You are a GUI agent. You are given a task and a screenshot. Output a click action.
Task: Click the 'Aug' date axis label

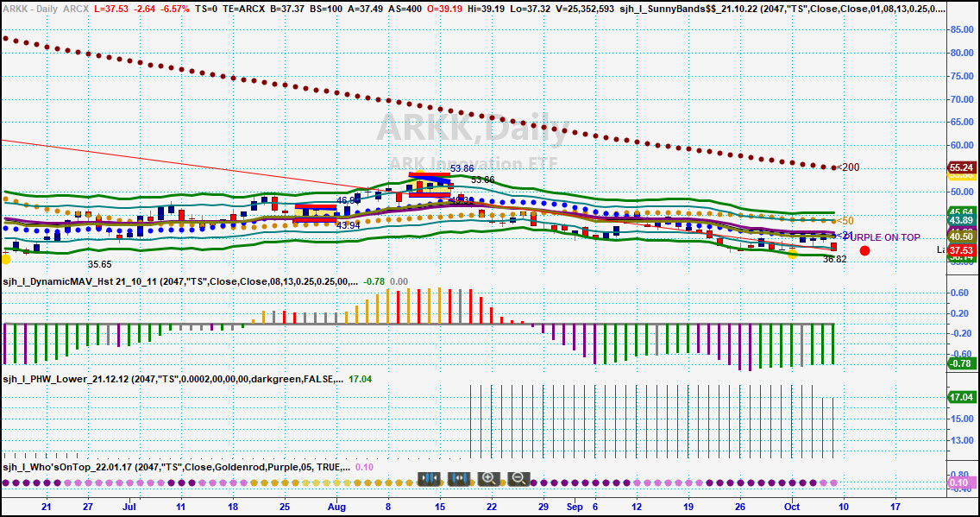[x=336, y=506]
